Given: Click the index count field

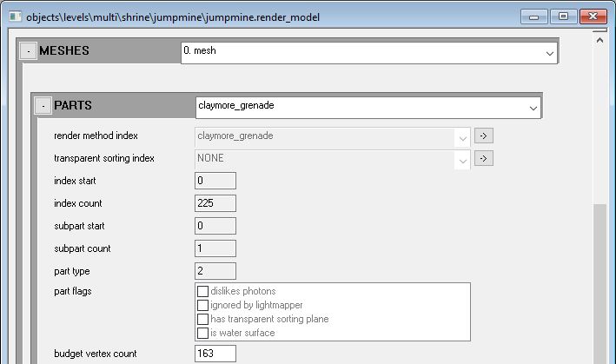Looking at the screenshot, I should tap(215, 203).
